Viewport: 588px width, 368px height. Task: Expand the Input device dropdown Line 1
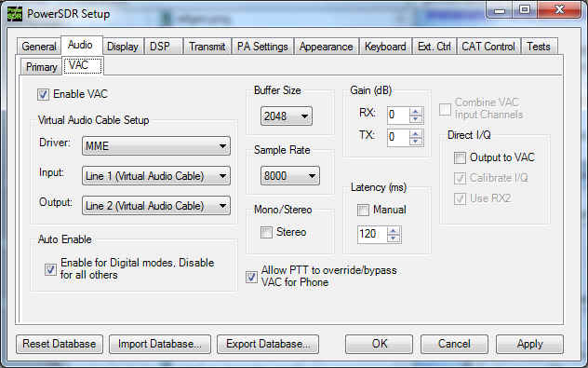(156, 176)
